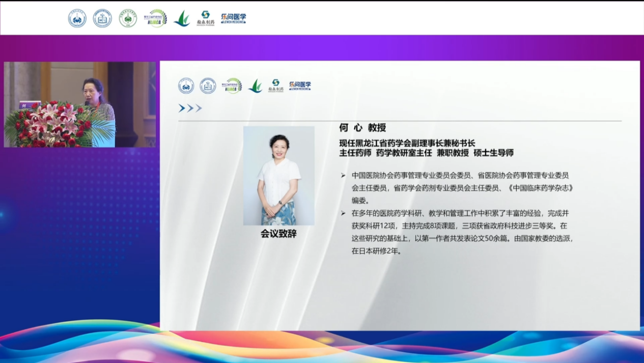Click the name heading 何 心 教授

click(x=362, y=128)
